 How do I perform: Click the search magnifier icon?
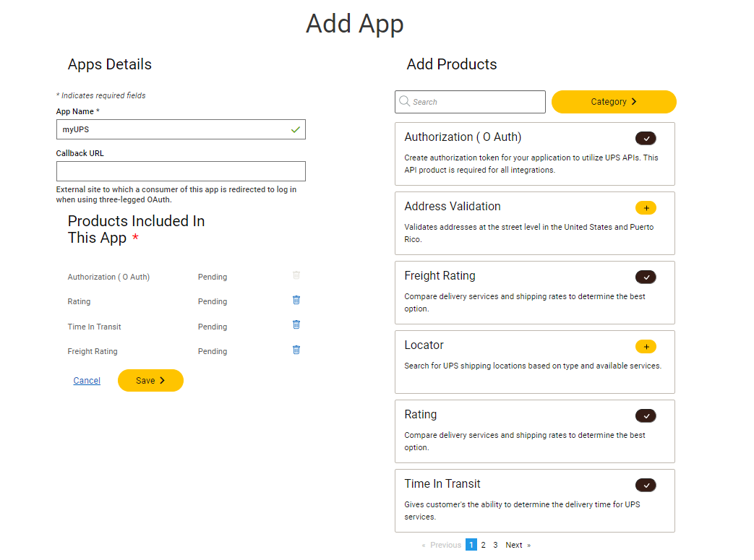[404, 101]
